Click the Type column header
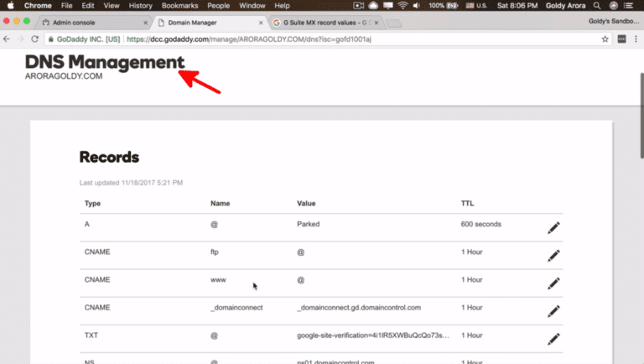Viewport: 644px width, 364px height. pos(92,203)
